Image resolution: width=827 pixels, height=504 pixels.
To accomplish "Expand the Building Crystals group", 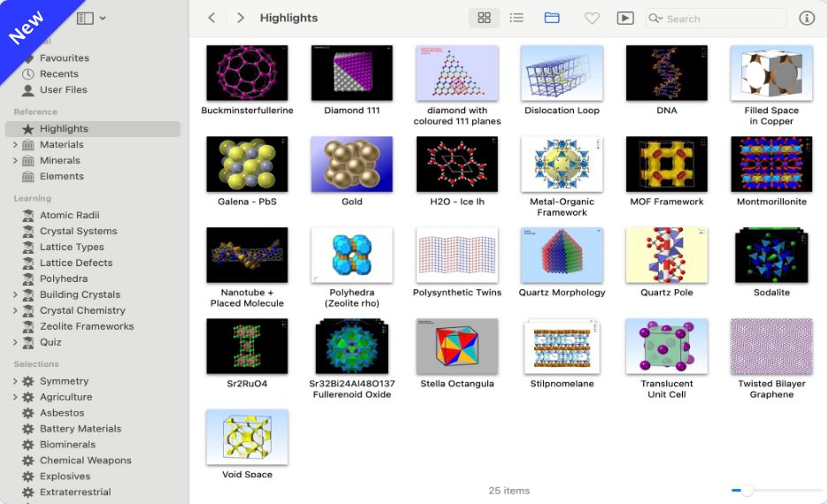I will [x=15, y=294].
